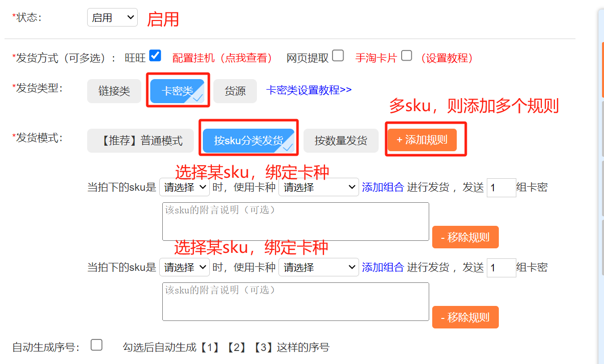604x364 pixels.
Task: Click the first sku附言说明 text area
Action: (295, 221)
